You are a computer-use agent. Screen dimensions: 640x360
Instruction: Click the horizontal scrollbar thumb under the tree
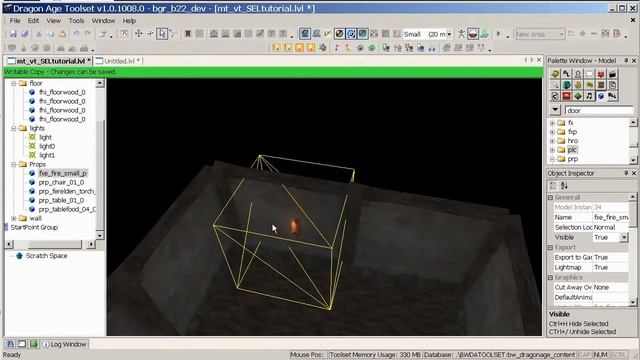pyautogui.click(x=54, y=244)
